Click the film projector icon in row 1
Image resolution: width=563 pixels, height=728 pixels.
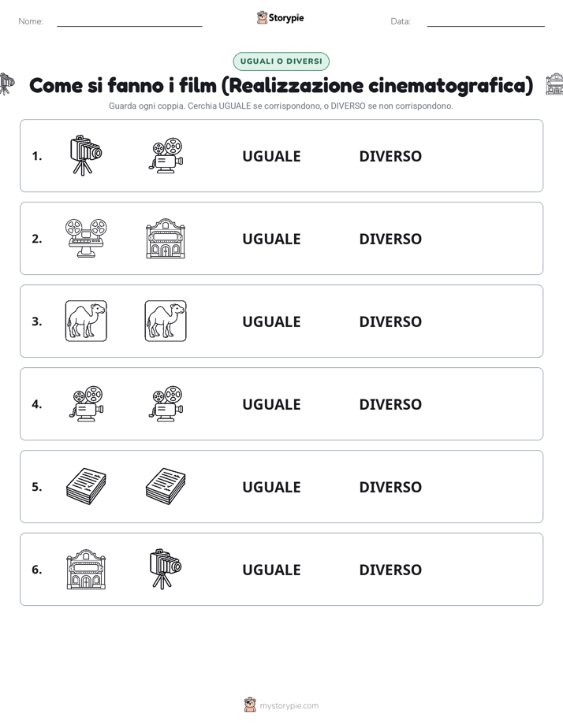(166, 155)
